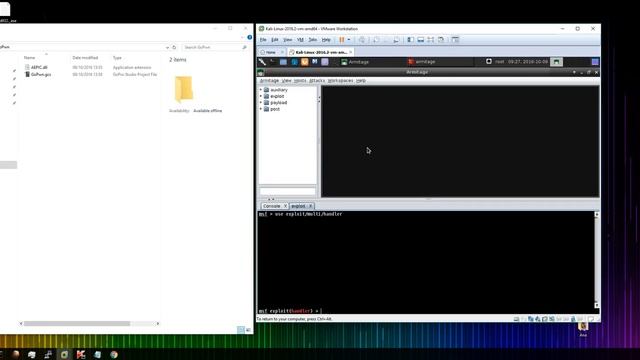
Task: Take a VM snapshot via toolbar icon
Action: pyautogui.click(x=376, y=40)
